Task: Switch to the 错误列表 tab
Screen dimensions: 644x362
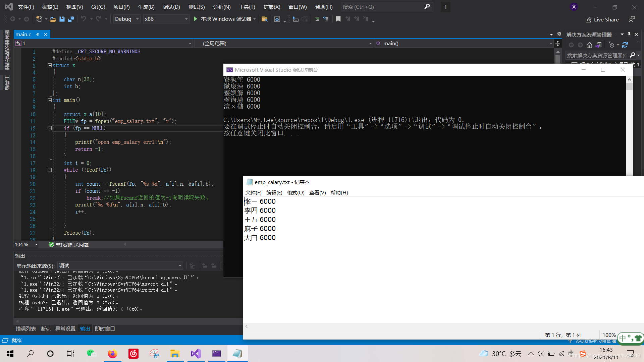Action: (x=26, y=329)
